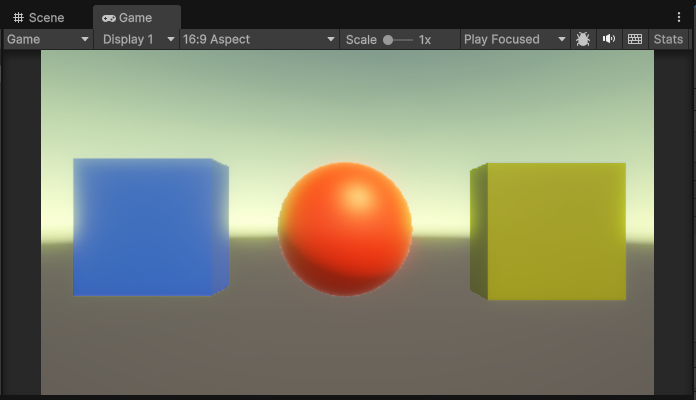Mute audio with the speaker icon
The width and height of the screenshot is (696, 400).
(x=608, y=39)
